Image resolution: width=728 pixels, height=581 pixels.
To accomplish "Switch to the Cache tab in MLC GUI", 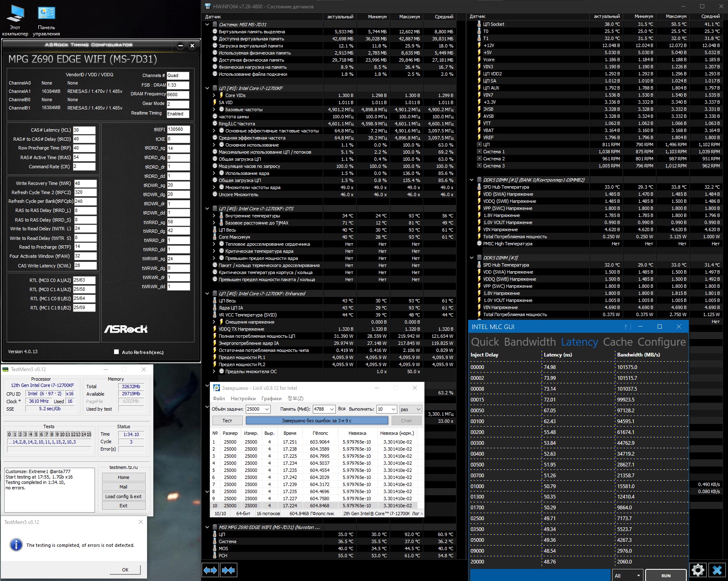I will coord(618,342).
